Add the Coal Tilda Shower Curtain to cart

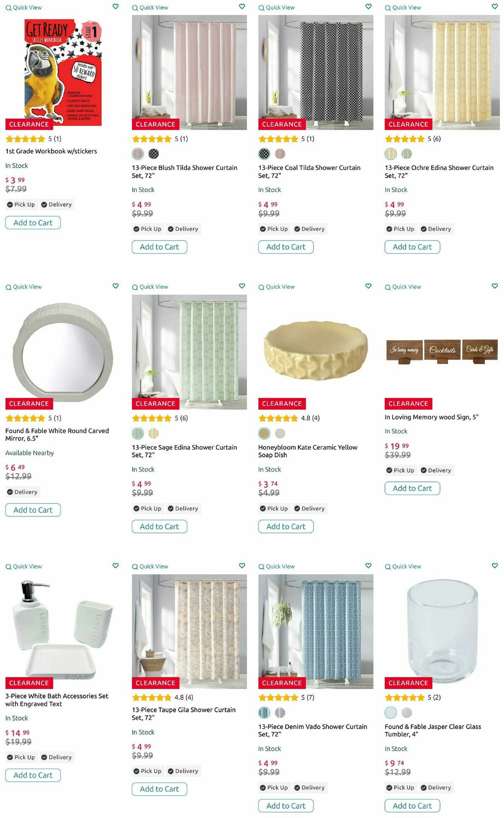tap(286, 247)
